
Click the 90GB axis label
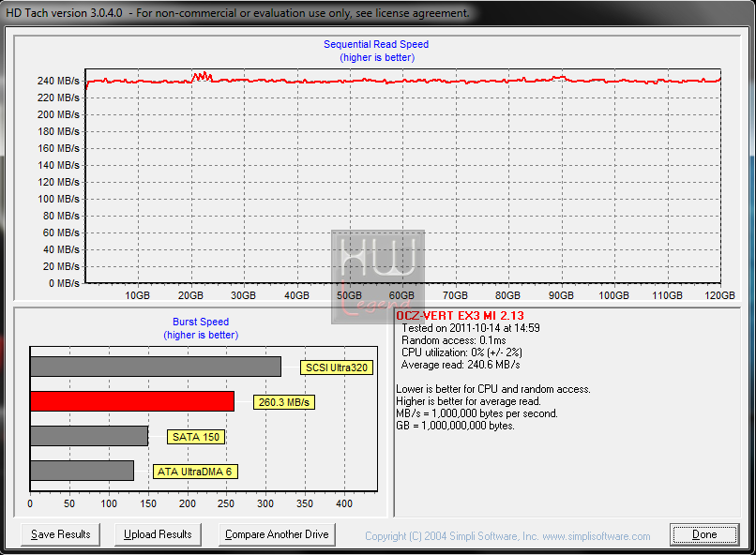pos(561,295)
